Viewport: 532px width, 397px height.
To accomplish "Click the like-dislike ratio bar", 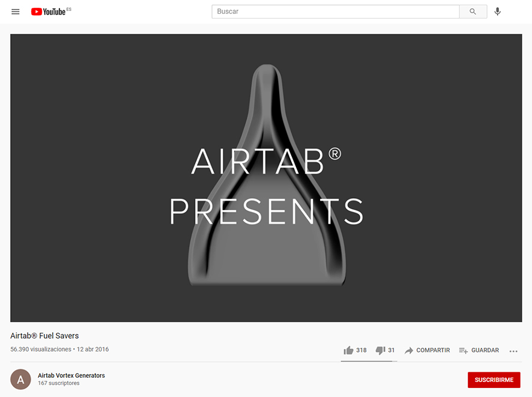I will pyautogui.click(x=368, y=361).
